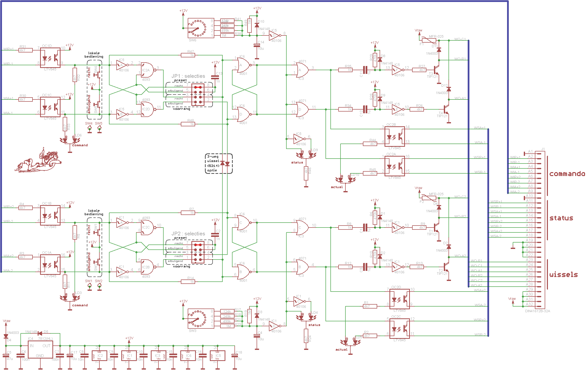Click the F2 MFR-025 fuse symbol
588x375 pixels.
pos(429,198)
